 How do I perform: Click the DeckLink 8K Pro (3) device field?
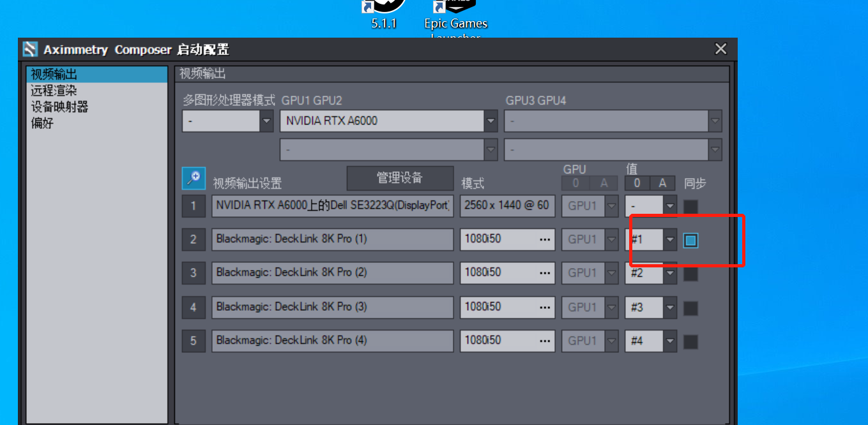[333, 307]
